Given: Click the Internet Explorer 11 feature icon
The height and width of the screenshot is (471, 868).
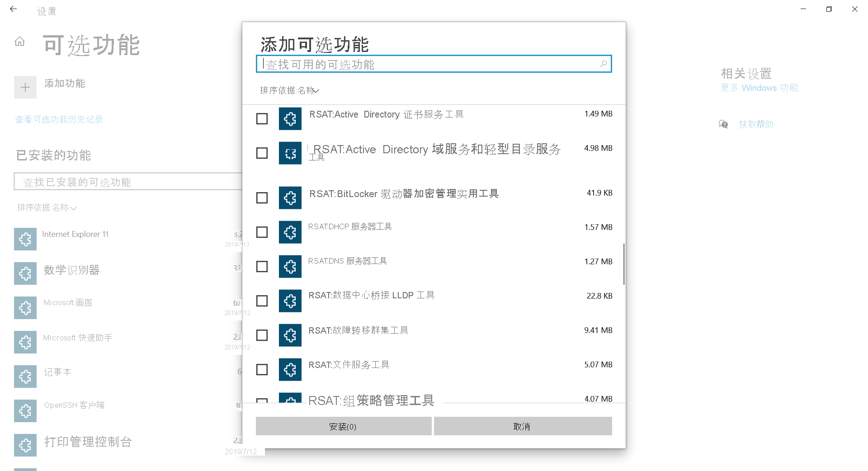Looking at the screenshot, I should [25, 239].
